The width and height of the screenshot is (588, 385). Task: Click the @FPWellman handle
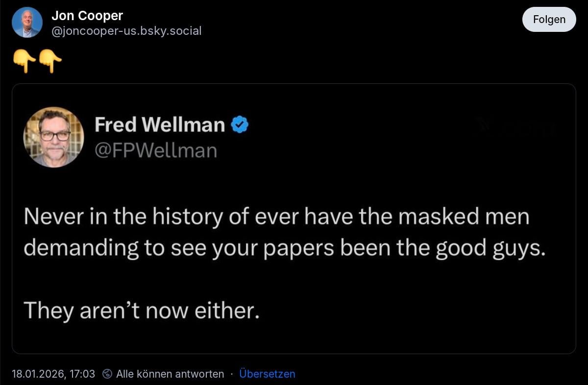coord(155,150)
